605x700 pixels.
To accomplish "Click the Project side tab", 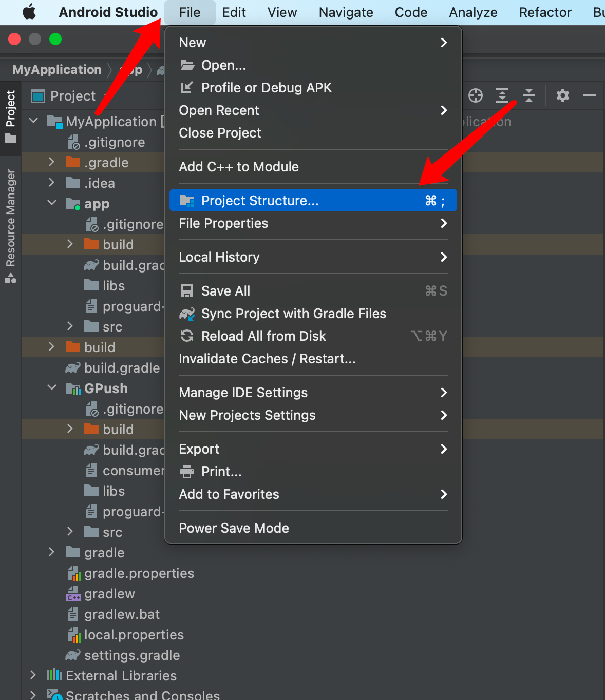I will [11, 116].
